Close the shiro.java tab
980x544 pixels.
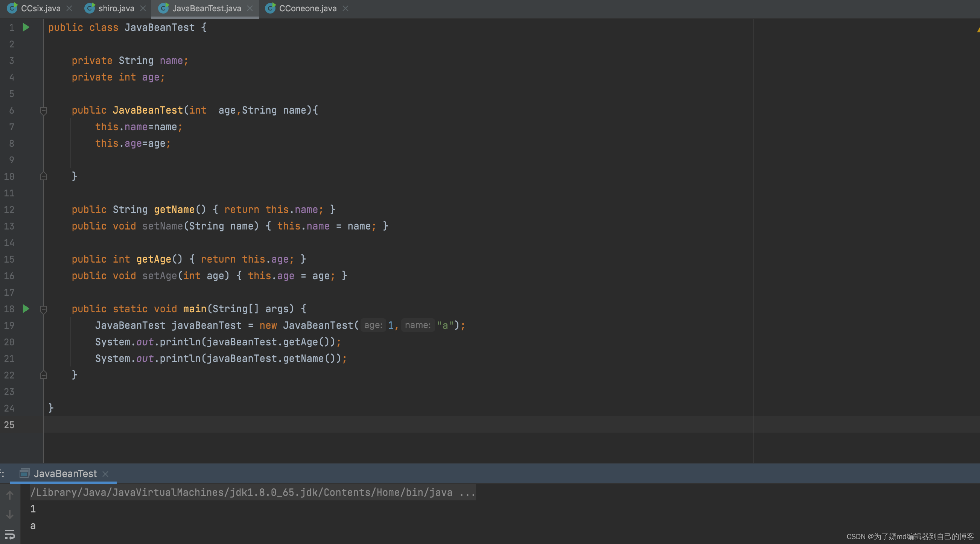[143, 8]
